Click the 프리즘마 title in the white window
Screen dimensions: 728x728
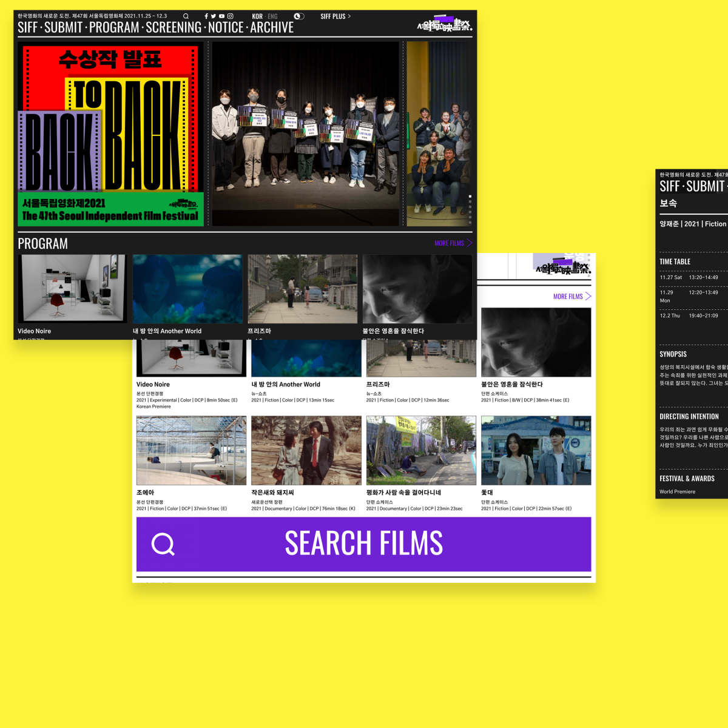(x=378, y=385)
